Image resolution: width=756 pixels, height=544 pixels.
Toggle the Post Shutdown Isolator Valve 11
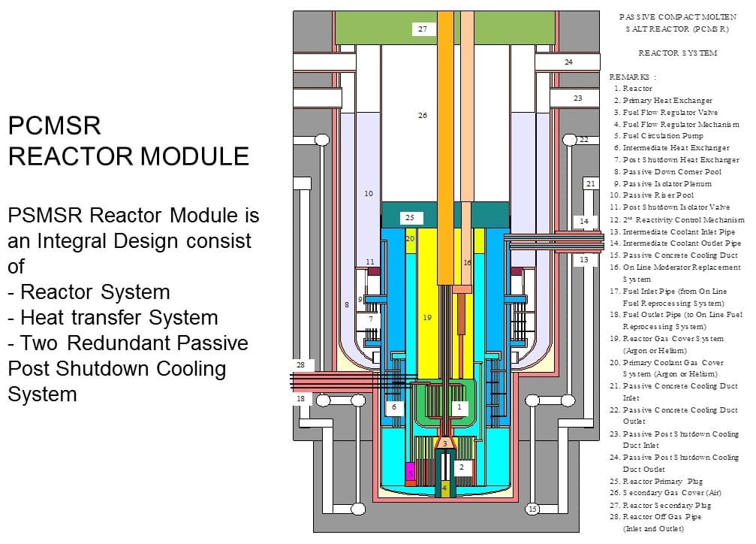click(x=369, y=261)
